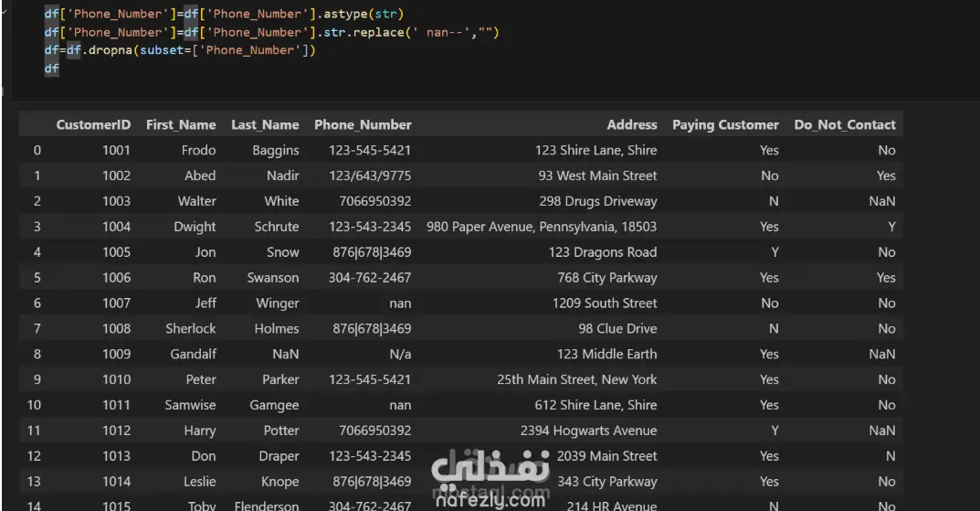Select the Swanson last name cell
This screenshot has height=511, width=980.
272,278
